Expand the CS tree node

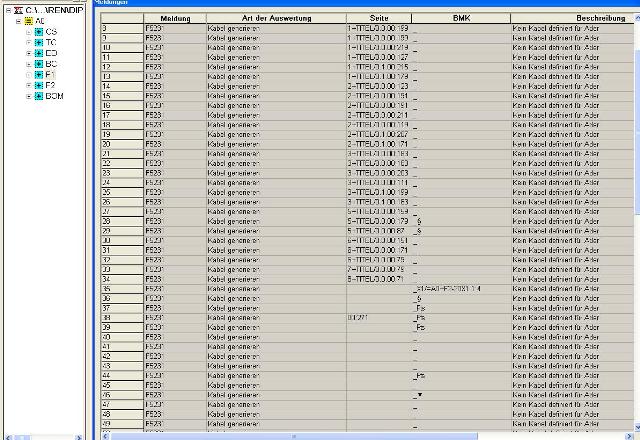point(29,32)
